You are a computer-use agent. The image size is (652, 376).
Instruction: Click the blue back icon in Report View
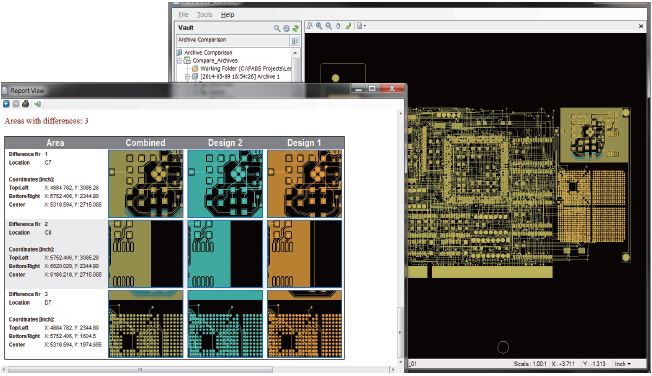click(6, 104)
